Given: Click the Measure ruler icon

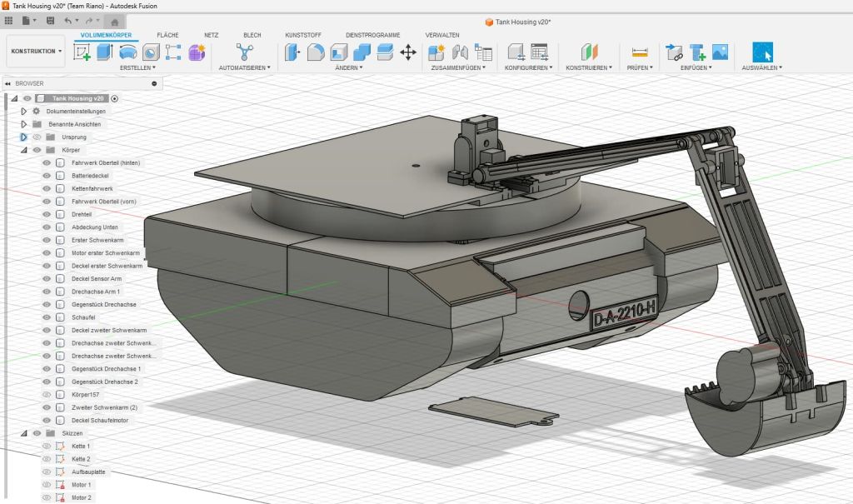Looking at the screenshot, I should coord(640,52).
